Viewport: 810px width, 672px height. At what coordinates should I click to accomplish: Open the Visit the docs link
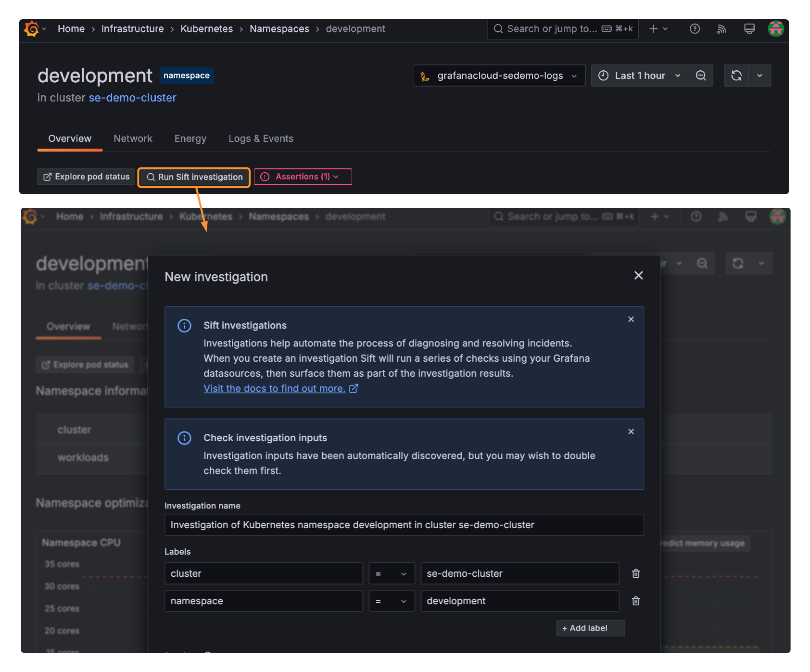click(275, 389)
